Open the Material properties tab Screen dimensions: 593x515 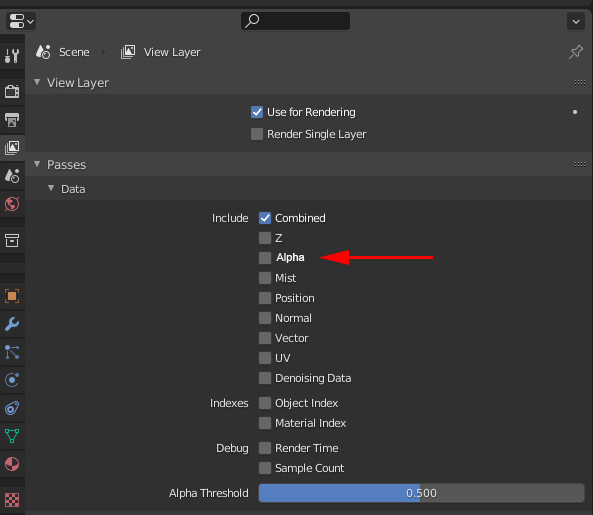click(x=12, y=464)
